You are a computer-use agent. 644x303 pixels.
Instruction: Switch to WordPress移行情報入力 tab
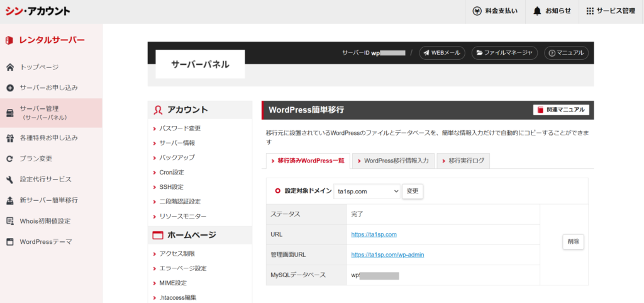click(392, 161)
